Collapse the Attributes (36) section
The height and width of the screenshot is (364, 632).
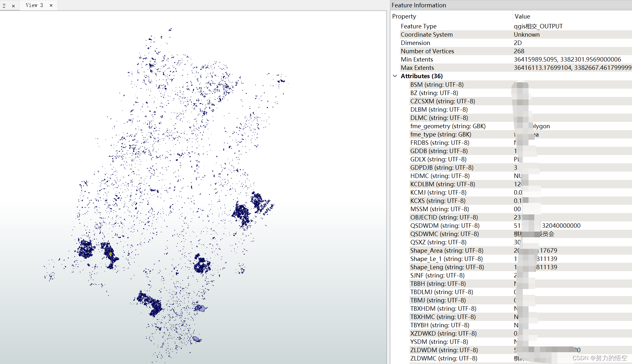click(x=395, y=76)
